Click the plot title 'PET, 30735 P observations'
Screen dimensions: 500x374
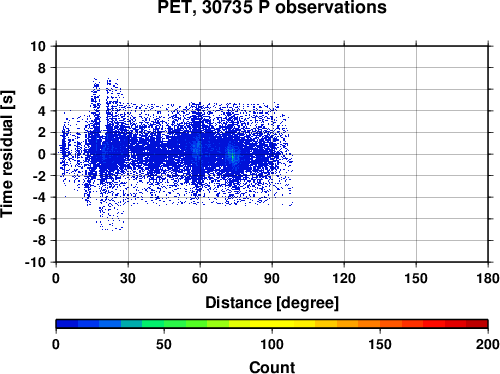(272, 7)
